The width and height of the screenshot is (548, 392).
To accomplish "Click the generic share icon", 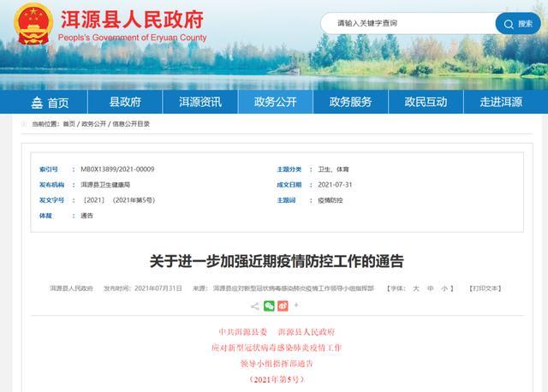I will pos(255,306).
